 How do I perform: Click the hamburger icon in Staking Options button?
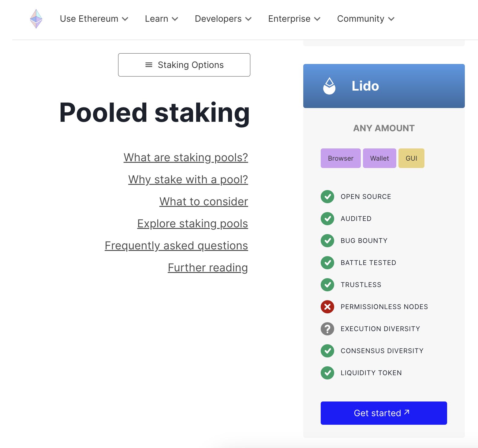(148, 65)
